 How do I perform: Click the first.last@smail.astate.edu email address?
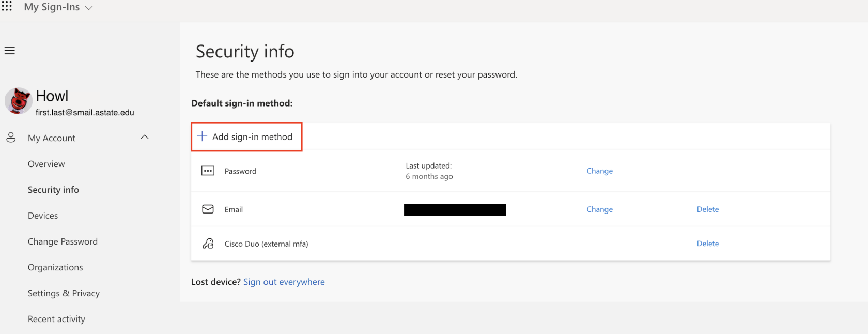tap(85, 112)
